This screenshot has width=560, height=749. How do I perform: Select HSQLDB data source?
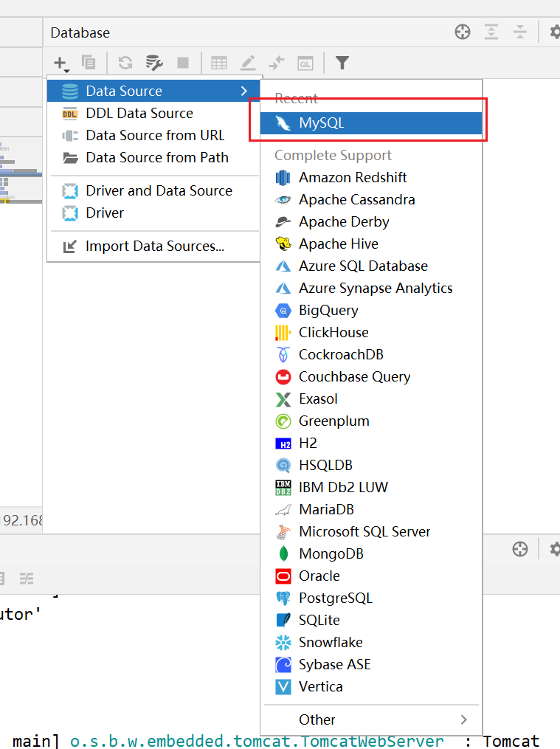coord(371,465)
